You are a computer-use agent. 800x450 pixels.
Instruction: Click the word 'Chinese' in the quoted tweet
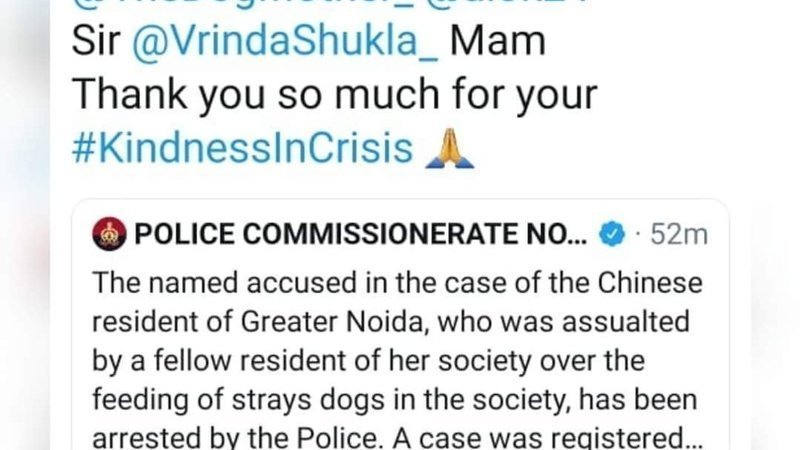(x=650, y=283)
